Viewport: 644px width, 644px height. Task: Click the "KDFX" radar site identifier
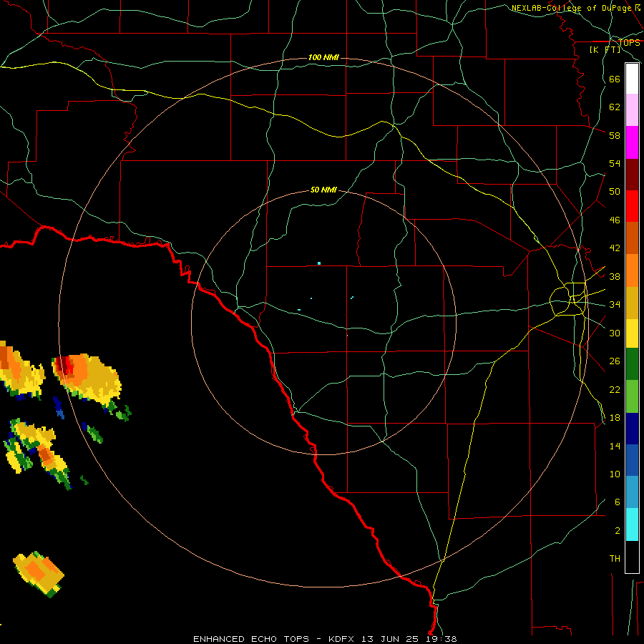(x=343, y=639)
